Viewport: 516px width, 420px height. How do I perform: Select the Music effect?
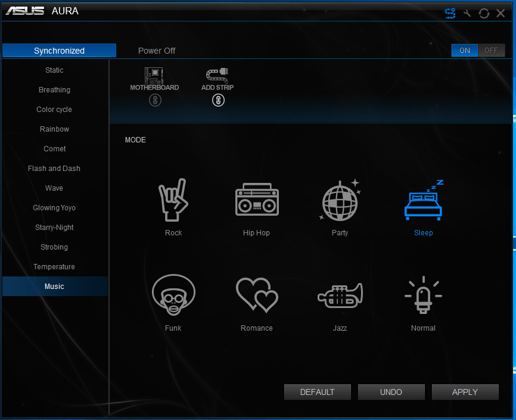pos(55,286)
